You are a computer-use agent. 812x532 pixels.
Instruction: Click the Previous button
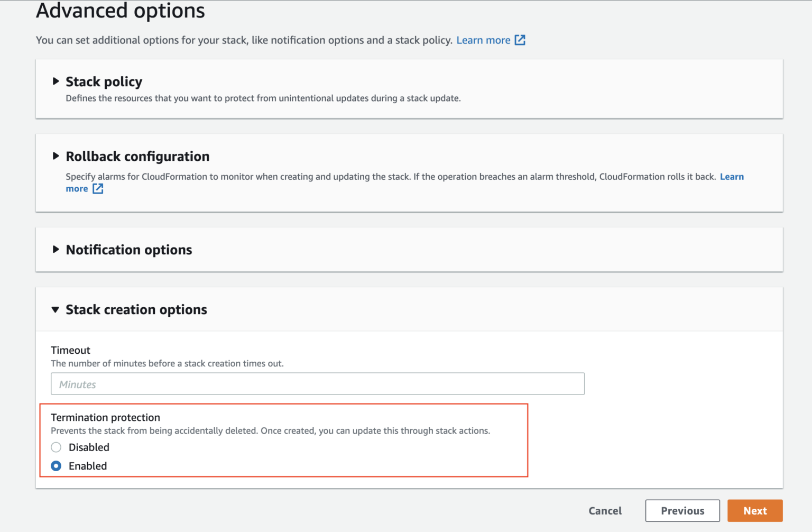point(682,510)
